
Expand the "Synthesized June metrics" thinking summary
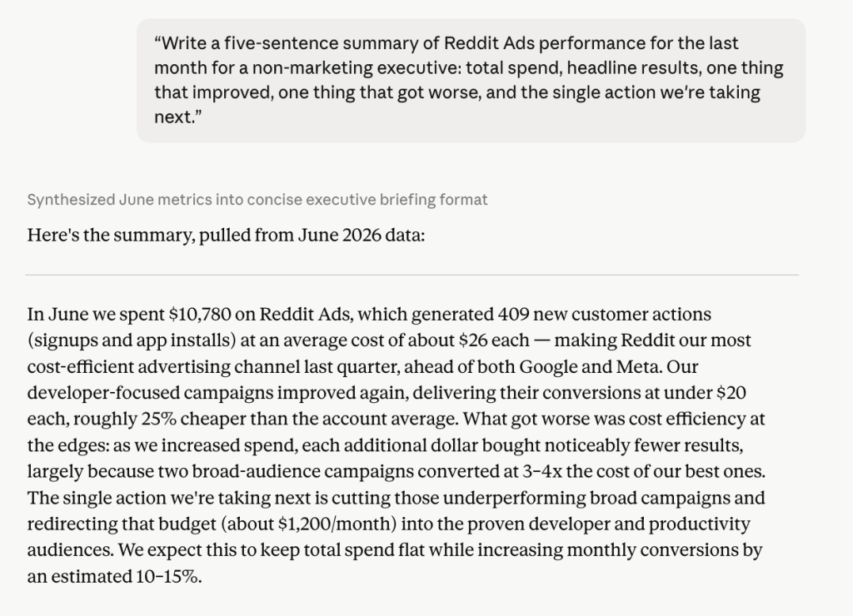257,200
